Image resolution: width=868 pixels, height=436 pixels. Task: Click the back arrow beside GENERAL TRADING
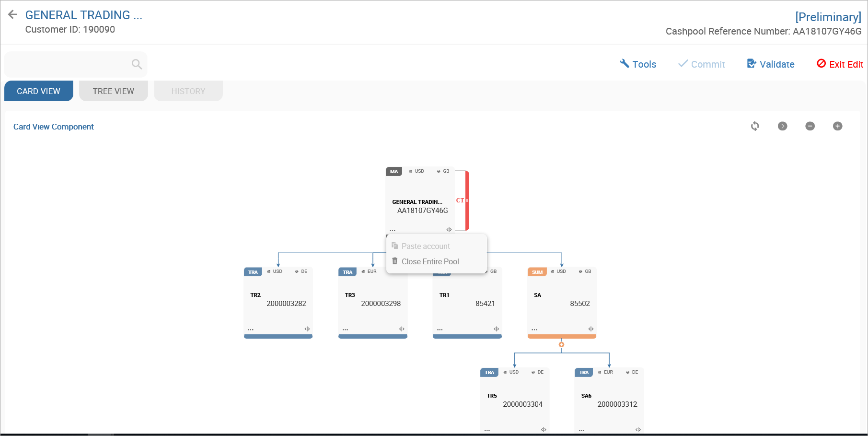pos(13,15)
